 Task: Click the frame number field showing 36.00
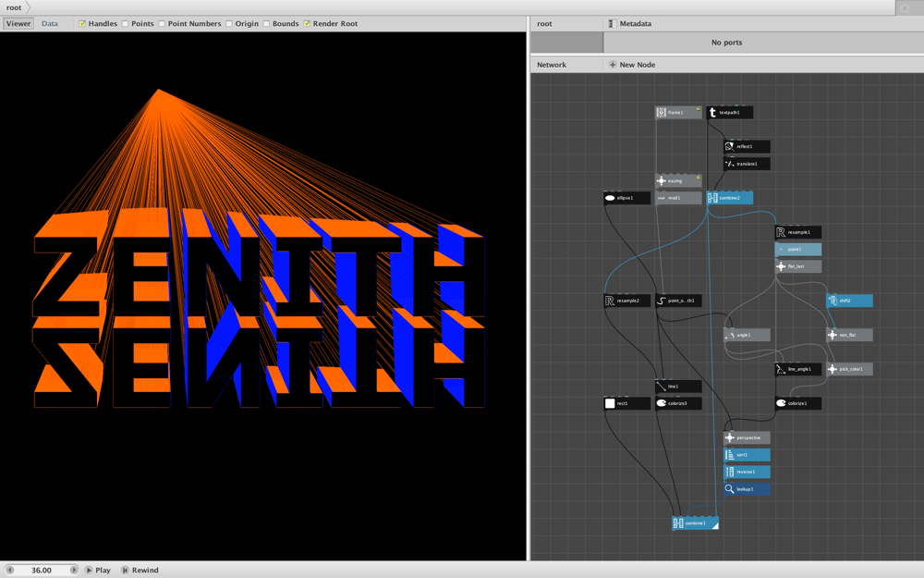click(x=42, y=570)
